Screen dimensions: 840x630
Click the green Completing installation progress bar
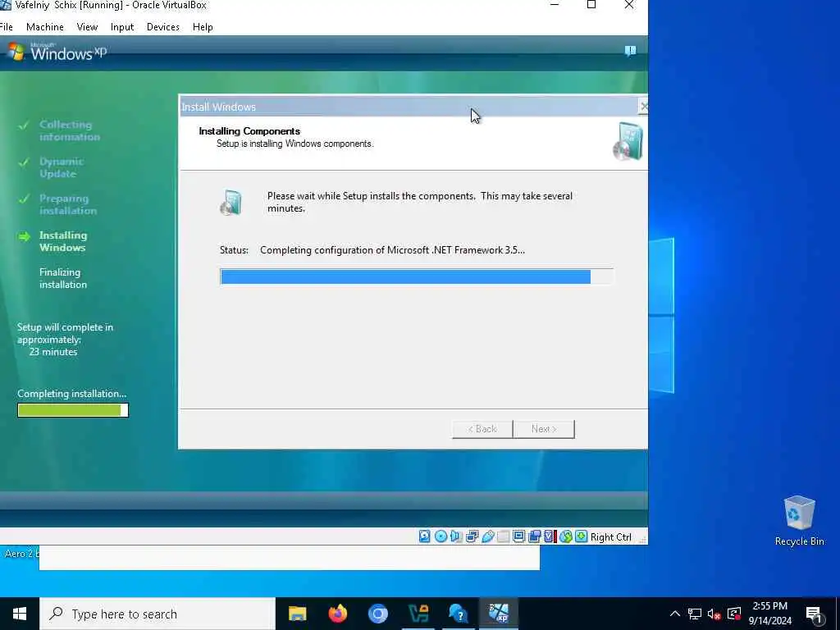pyautogui.click(x=73, y=410)
